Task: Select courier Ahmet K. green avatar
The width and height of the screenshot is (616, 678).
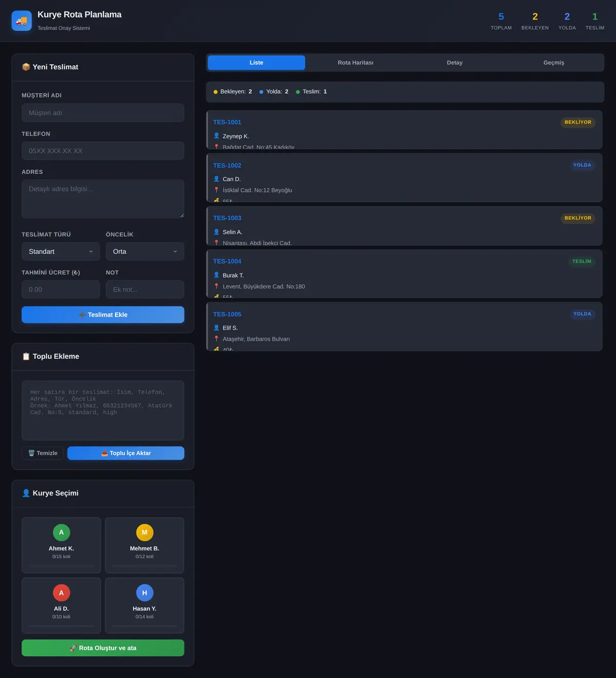Action: pos(62,533)
